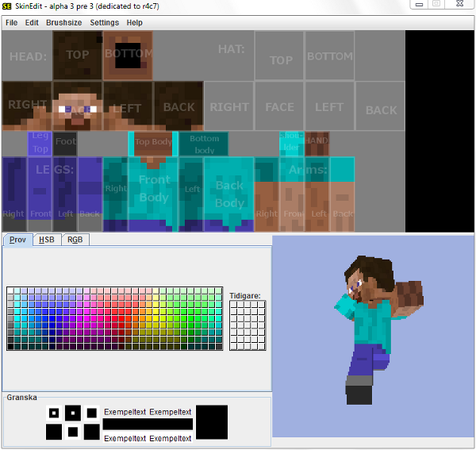Pick white swatch in palette's top-left corner
The height and width of the screenshot is (450, 476).
coord(11,291)
